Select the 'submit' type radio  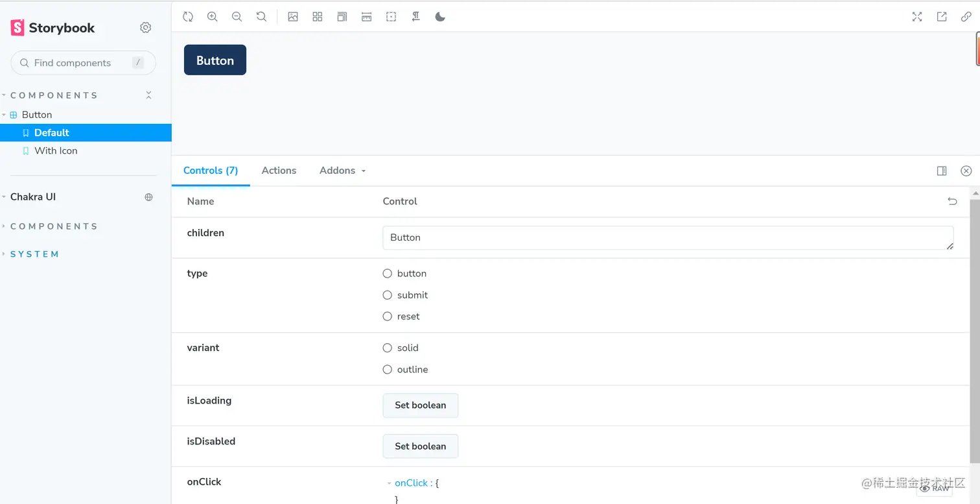[388, 295]
